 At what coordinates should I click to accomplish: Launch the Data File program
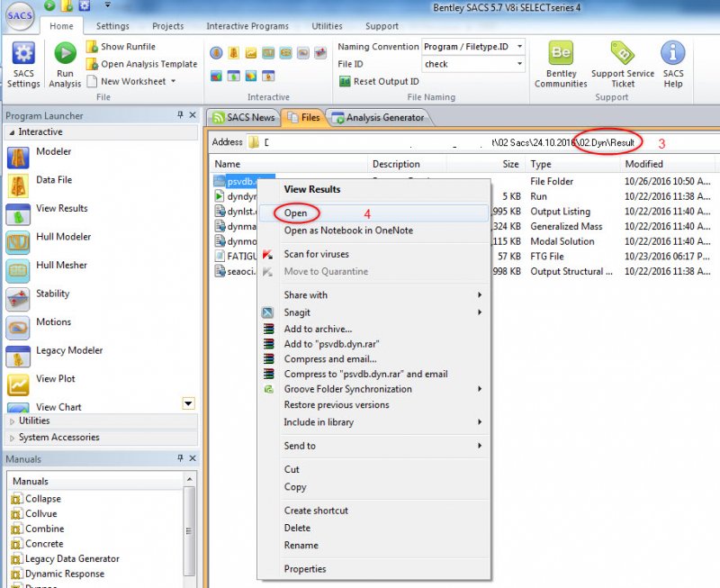coord(40,185)
